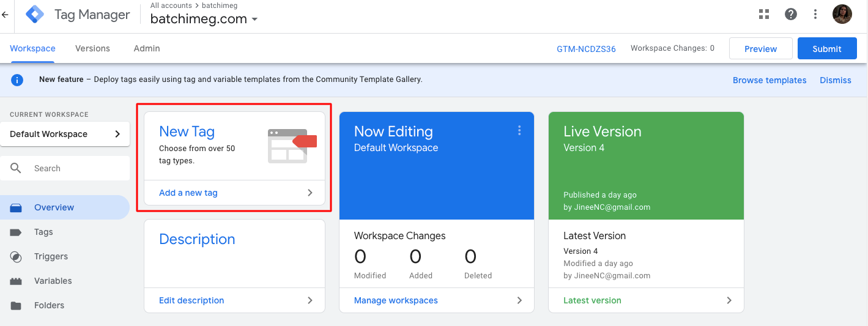Open Triggers in the sidebar
The height and width of the screenshot is (326, 868).
(51, 256)
